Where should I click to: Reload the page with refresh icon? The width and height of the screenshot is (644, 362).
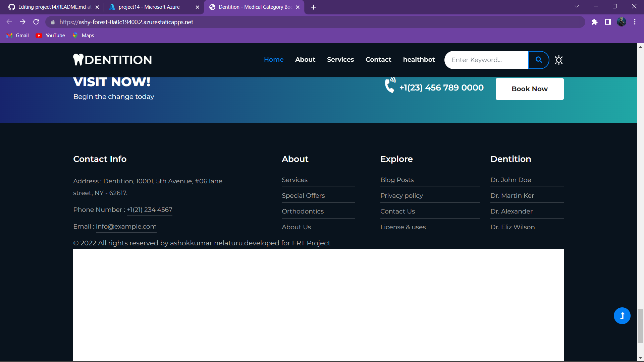coord(36,22)
